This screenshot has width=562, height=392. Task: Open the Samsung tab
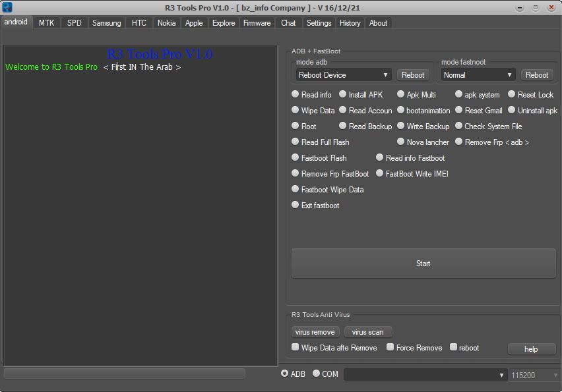106,23
